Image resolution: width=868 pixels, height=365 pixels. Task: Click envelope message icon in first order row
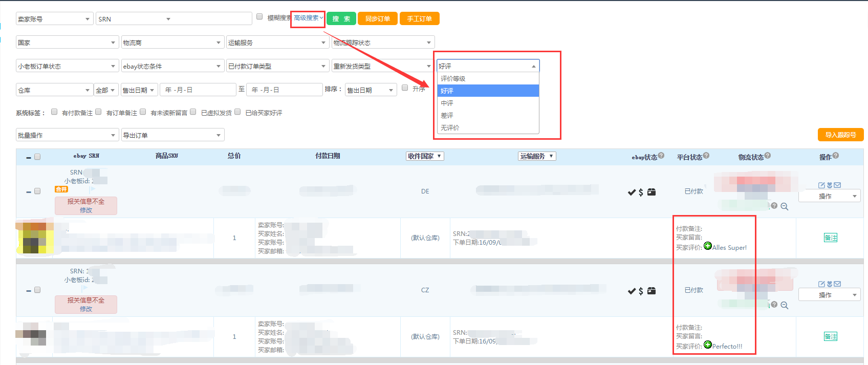(x=837, y=185)
